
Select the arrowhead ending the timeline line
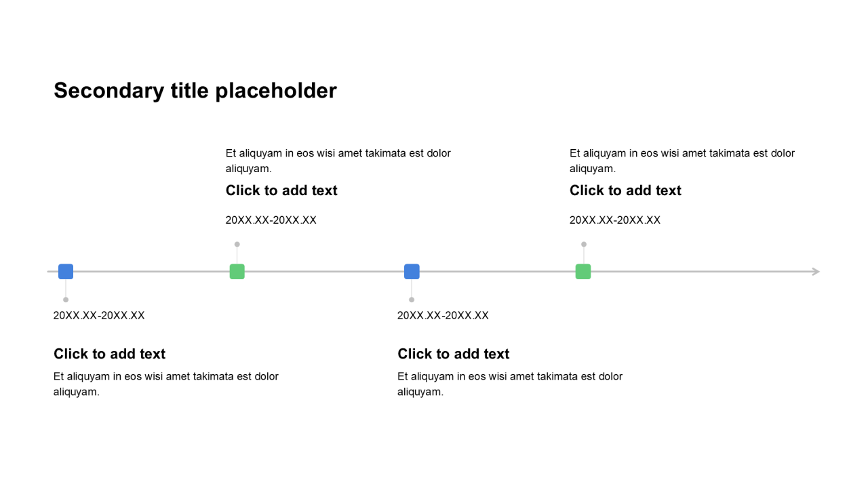816,272
